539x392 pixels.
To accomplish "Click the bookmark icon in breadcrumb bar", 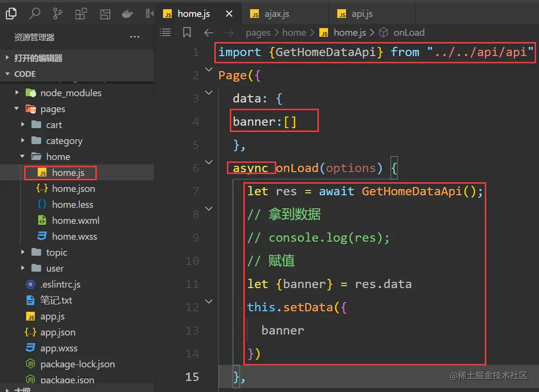I will pos(187,32).
